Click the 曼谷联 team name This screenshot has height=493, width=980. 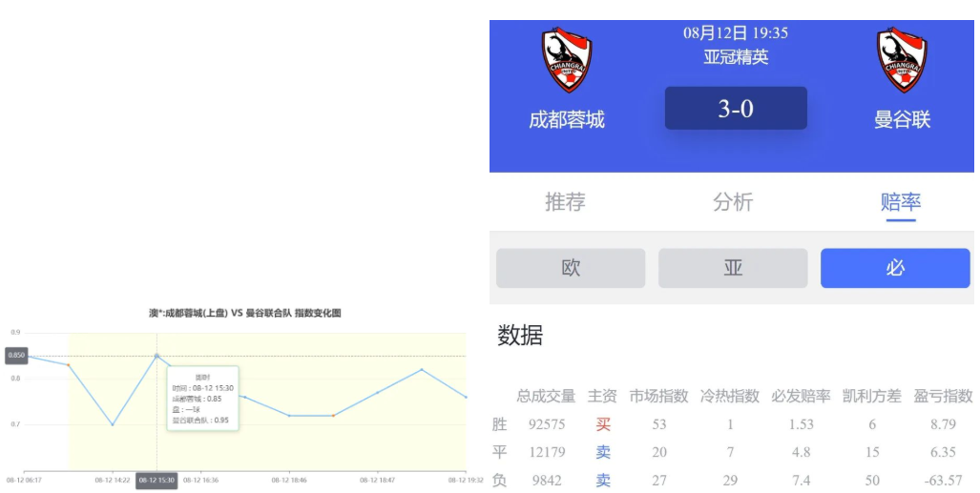pyautogui.click(x=902, y=120)
